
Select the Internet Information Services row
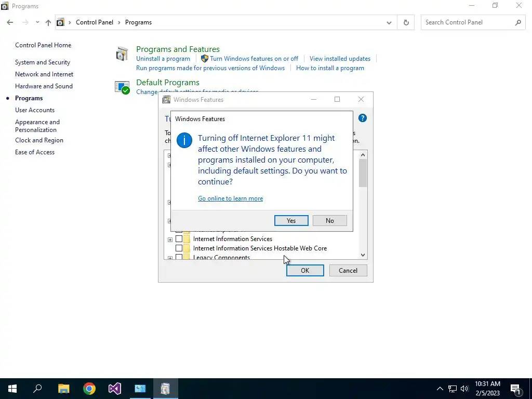click(232, 239)
